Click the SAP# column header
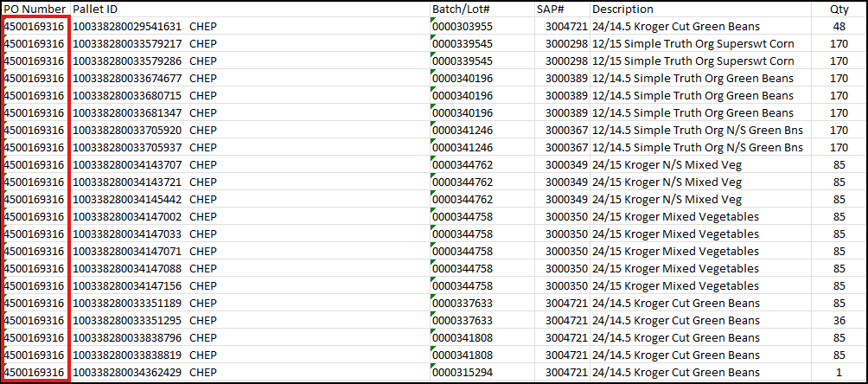The width and height of the screenshot is (868, 384). (x=562, y=10)
